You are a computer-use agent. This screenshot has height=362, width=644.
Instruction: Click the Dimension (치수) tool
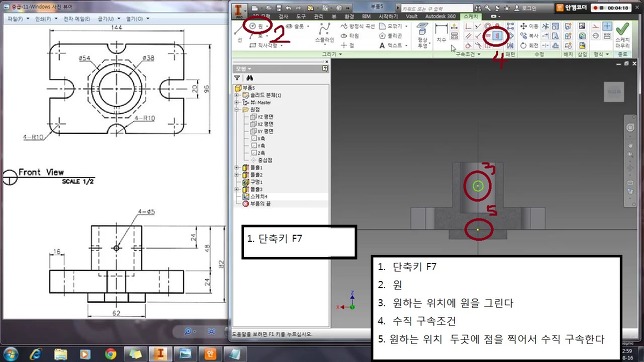(x=441, y=33)
